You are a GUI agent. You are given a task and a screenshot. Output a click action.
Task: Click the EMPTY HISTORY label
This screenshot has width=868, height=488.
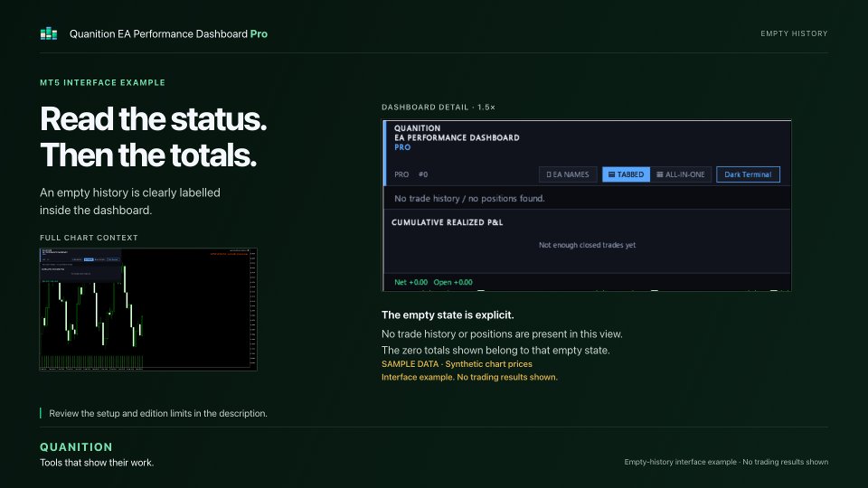click(x=794, y=33)
